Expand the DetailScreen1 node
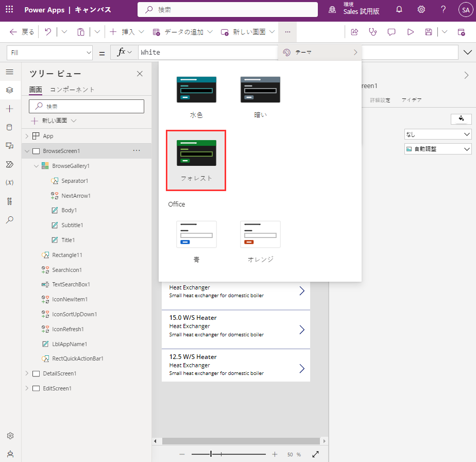476x462 pixels. click(x=27, y=373)
